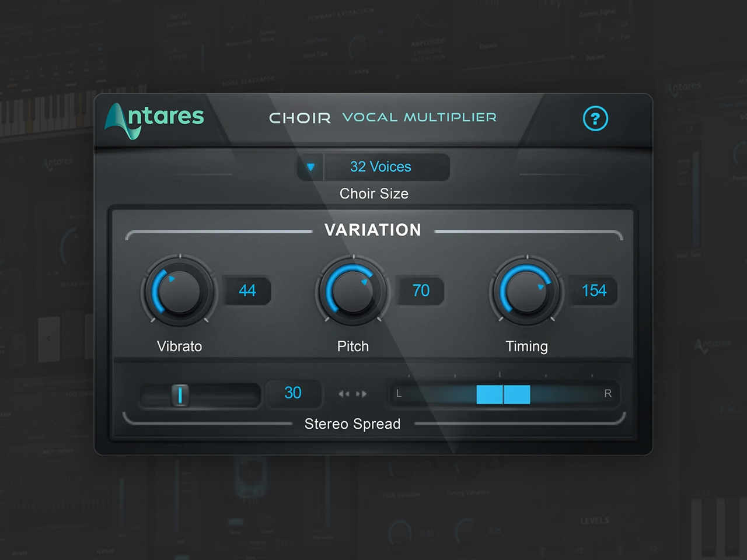Click the "Vibrato" knob label
Screen dimensions: 747x560
(x=179, y=346)
